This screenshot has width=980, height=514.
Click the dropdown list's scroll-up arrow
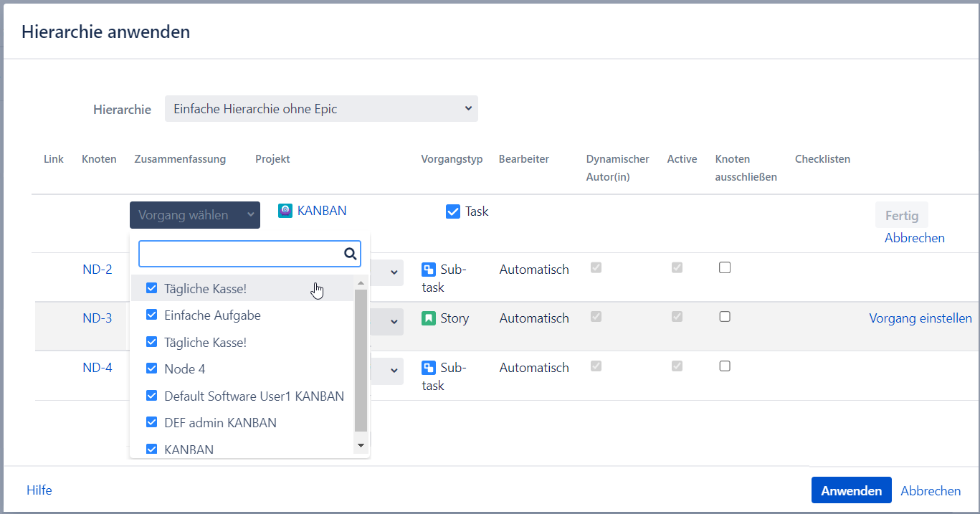(361, 283)
